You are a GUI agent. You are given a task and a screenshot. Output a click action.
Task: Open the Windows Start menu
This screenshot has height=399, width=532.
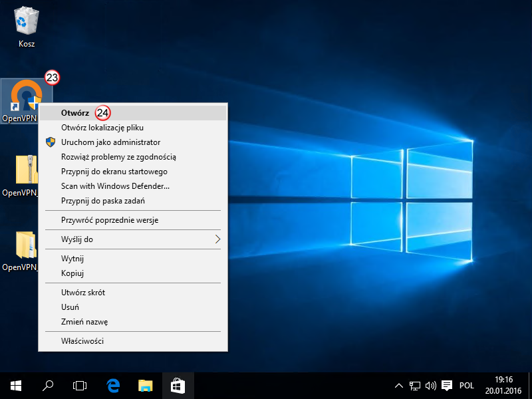click(16, 386)
